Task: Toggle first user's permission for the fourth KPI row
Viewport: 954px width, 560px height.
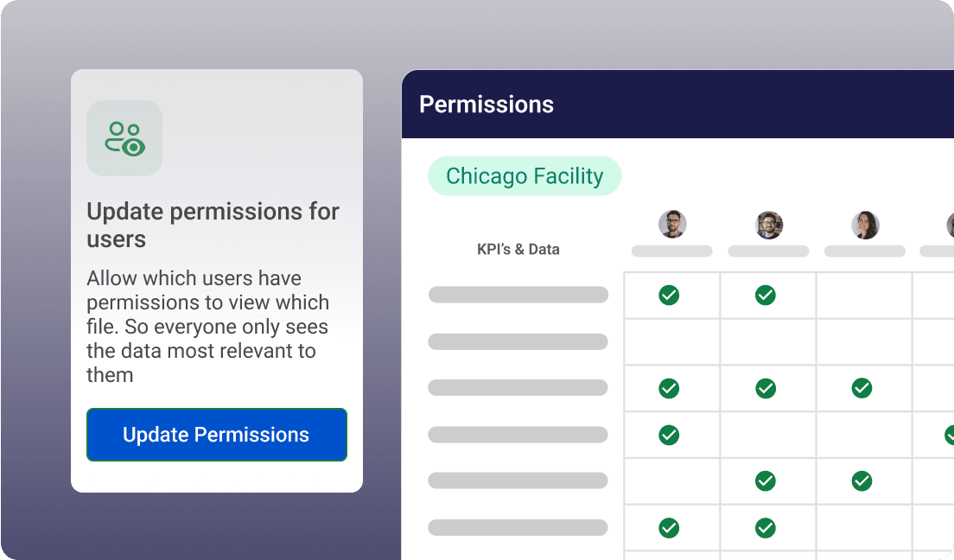Action: tap(671, 435)
